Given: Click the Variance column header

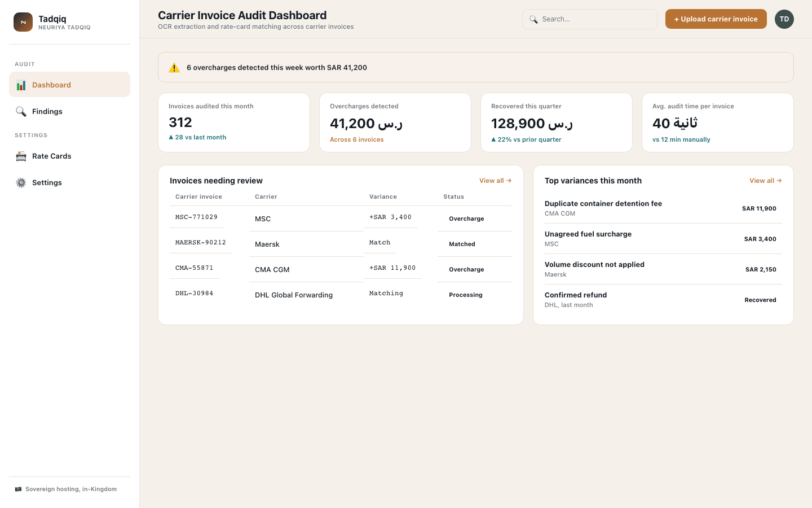Looking at the screenshot, I should (x=383, y=196).
